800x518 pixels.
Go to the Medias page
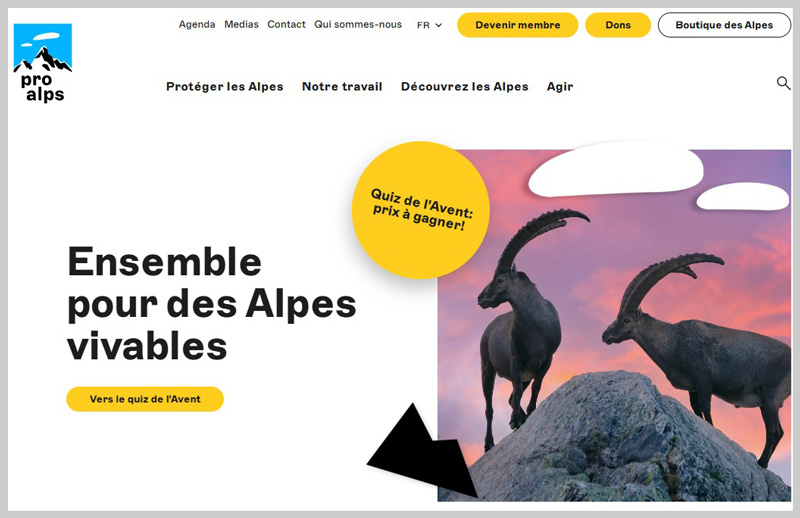[x=241, y=24]
